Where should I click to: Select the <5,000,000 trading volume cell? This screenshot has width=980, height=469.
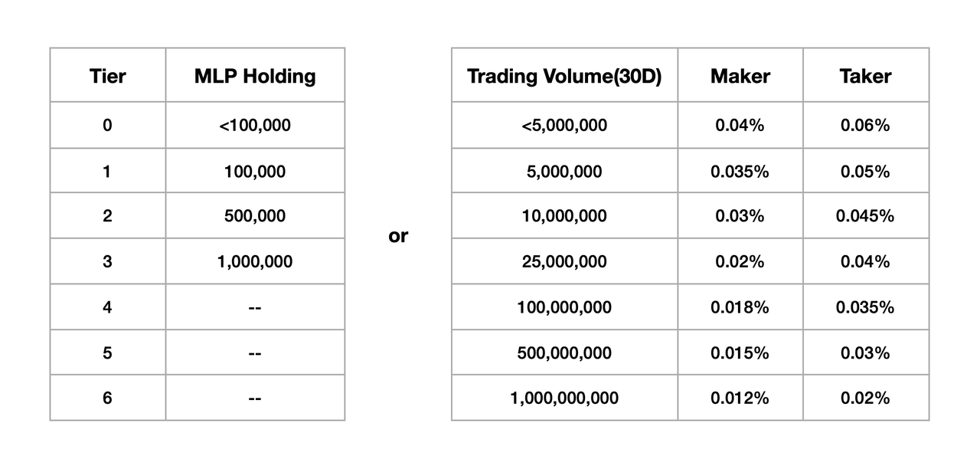pyautogui.click(x=564, y=125)
